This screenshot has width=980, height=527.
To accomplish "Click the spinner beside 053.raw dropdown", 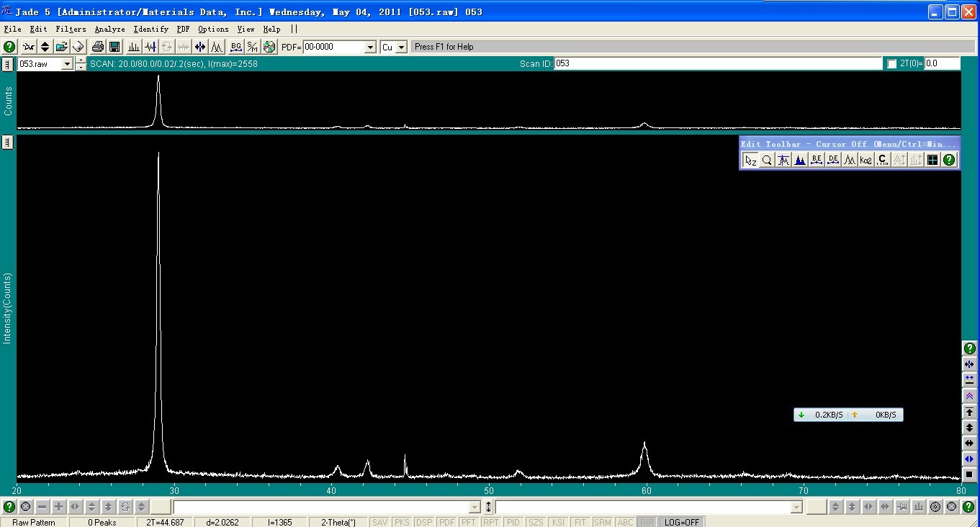I will tap(80, 64).
